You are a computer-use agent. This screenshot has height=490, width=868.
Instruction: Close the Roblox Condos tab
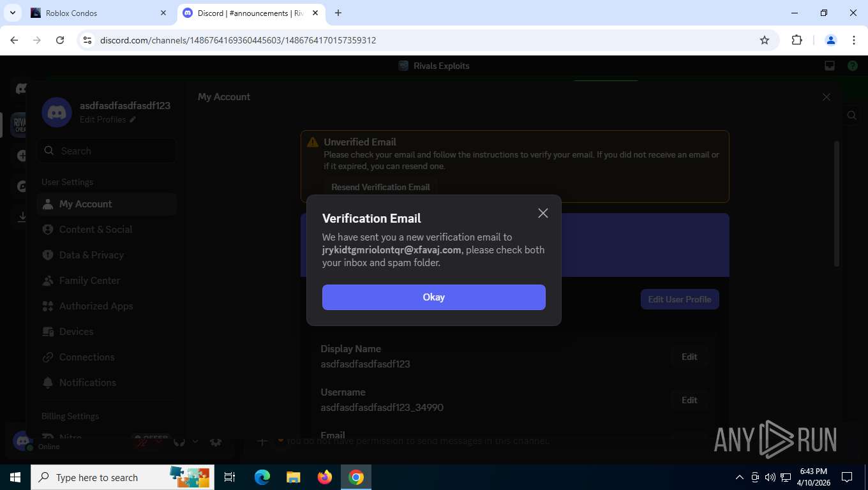(163, 13)
